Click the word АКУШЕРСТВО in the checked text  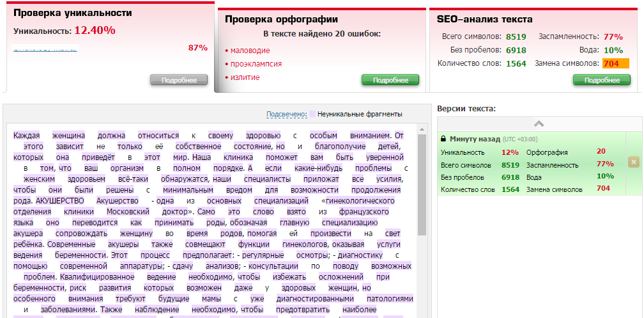(60, 200)
